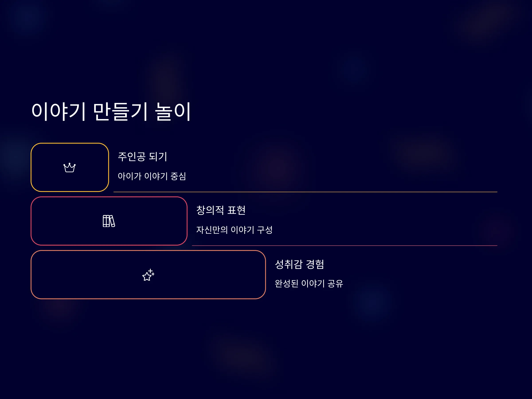Select the slide title 이야기 만들기 놀이
Viewport: 532px width, 399px height.
pos(111,111)
